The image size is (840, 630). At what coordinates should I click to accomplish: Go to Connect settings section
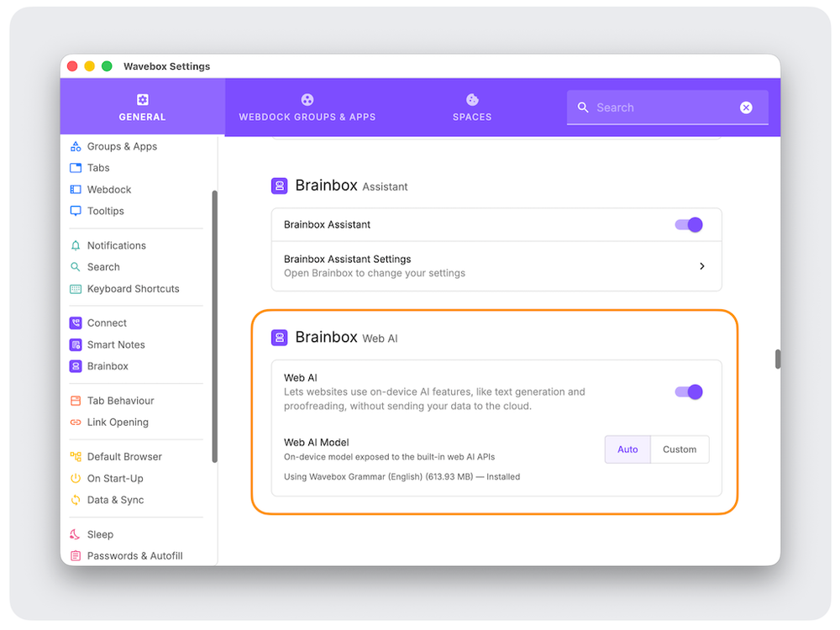pos(108,323)
